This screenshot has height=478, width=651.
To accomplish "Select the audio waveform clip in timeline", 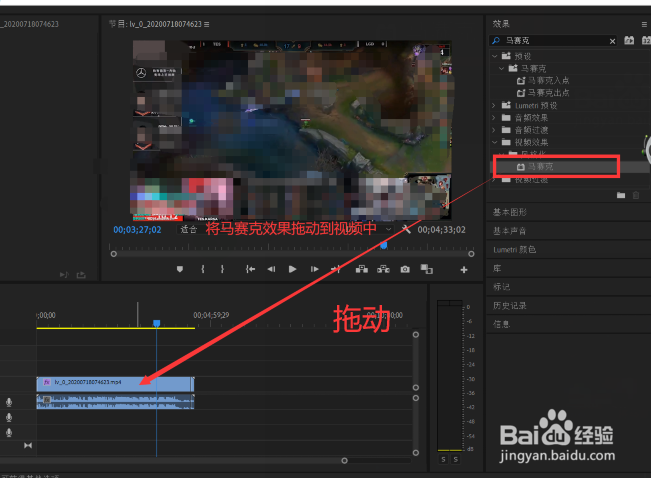I will (115, 402).
